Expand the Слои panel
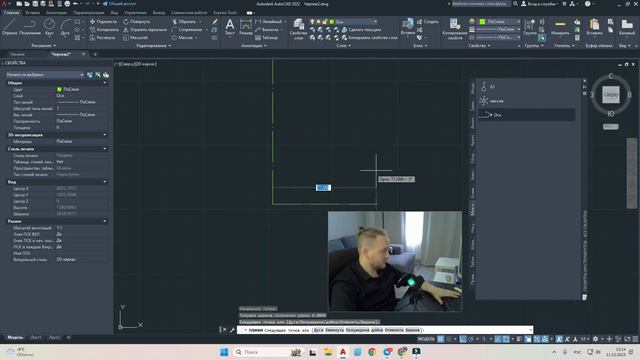The height and width of the screenshot is (360, 640). 344,46
